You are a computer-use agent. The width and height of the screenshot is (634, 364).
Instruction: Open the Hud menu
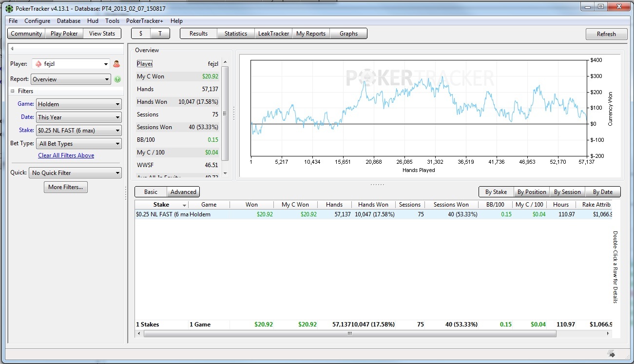click(x=93, y=21)
